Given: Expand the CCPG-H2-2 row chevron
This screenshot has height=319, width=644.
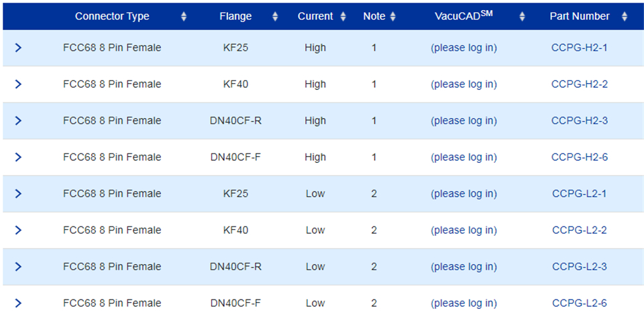Looking at the screenshot, I should (x=18, y=84).
